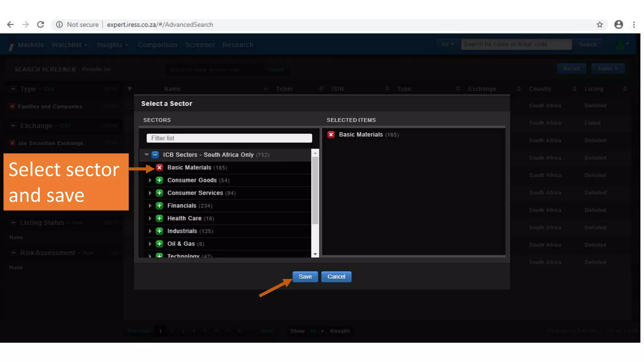Expand the Industrials sector node
Screen dimensions: 644x362
click(150, 231)
